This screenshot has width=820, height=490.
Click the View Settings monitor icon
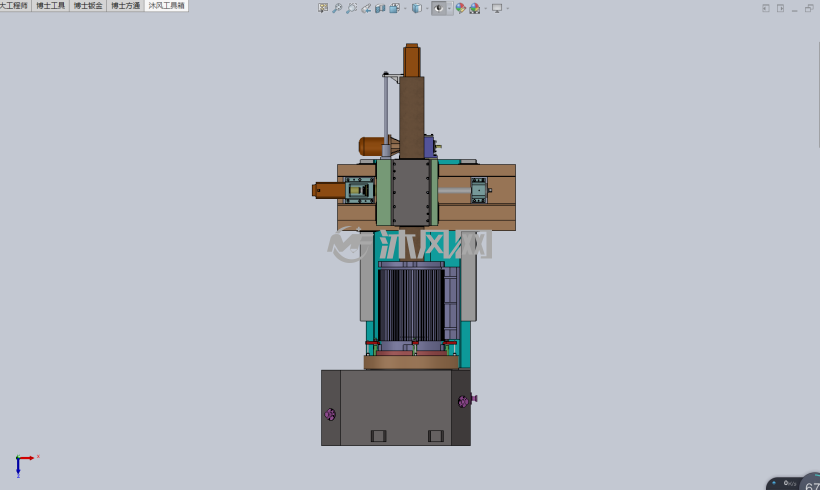[497, 8]
